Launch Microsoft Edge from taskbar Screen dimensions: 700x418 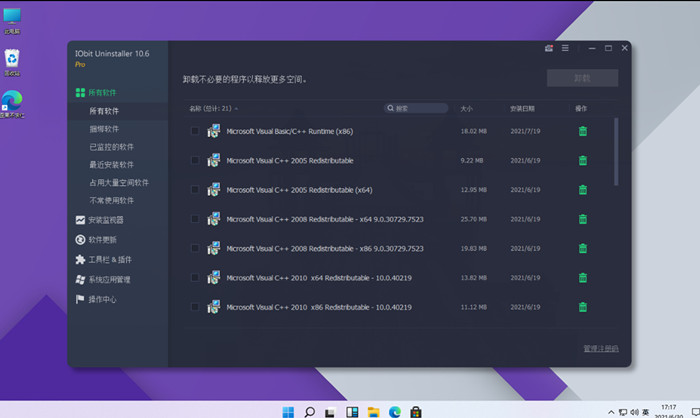tap(395, 412)
